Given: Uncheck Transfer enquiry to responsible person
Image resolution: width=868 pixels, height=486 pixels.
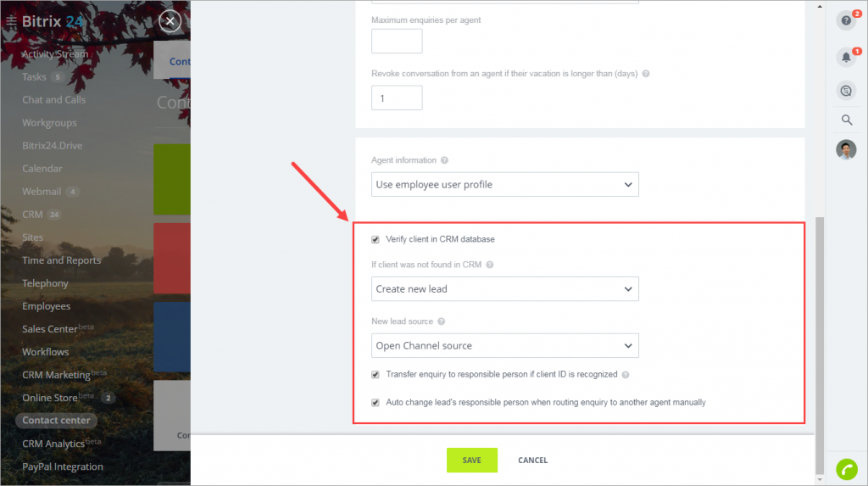Looking at the screenshot, I should [x=376, y=375].
